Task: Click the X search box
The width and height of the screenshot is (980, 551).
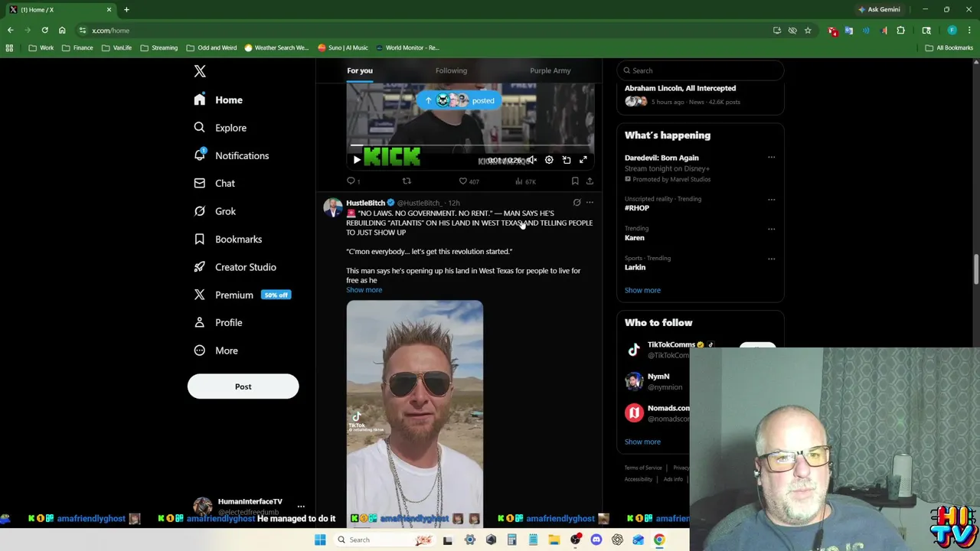Action: (x=701, y=70)
